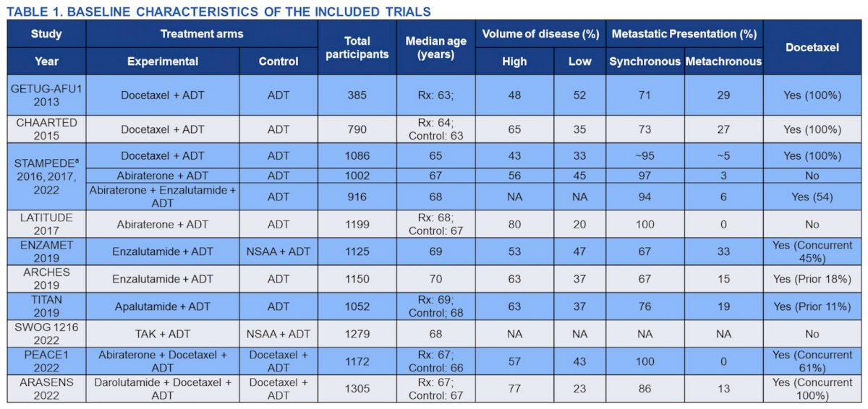The width and height of the screenshot is (868, 409).
Task: Select the Median age (years) header
Action: click(435, 48)
